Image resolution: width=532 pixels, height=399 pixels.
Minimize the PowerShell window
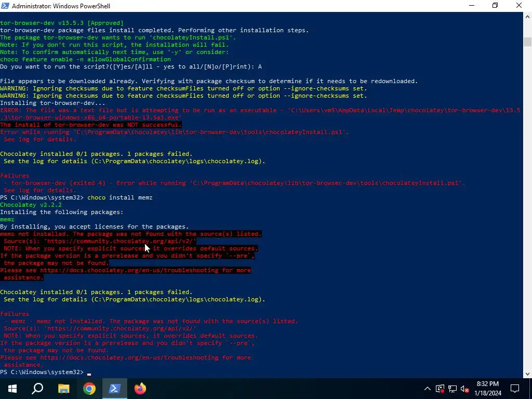[472, 6]
